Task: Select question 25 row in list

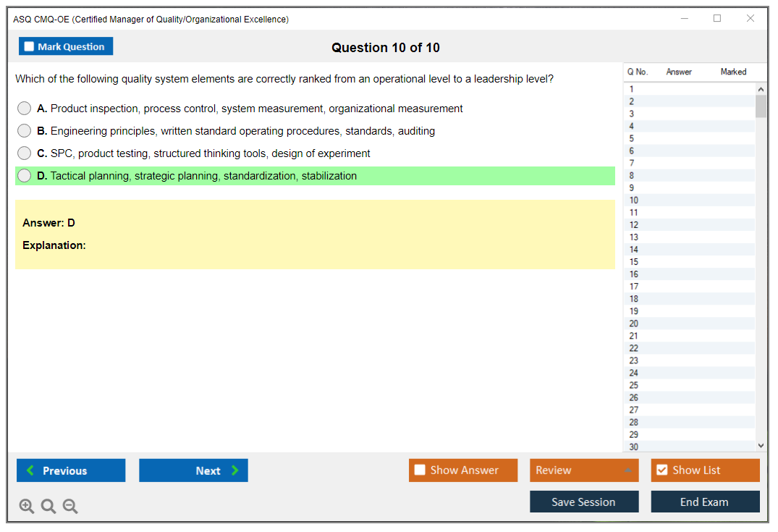Action: 634,385
